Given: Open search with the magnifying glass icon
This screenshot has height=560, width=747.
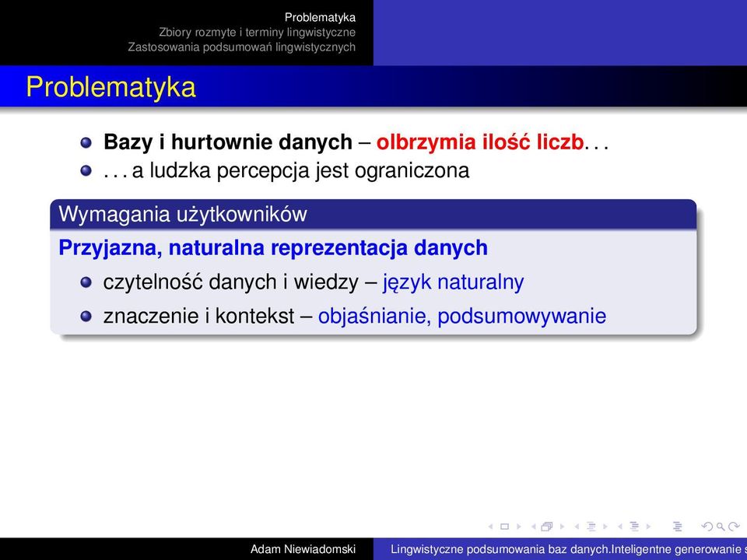Looking at the screenshot, I should (721, 527).
